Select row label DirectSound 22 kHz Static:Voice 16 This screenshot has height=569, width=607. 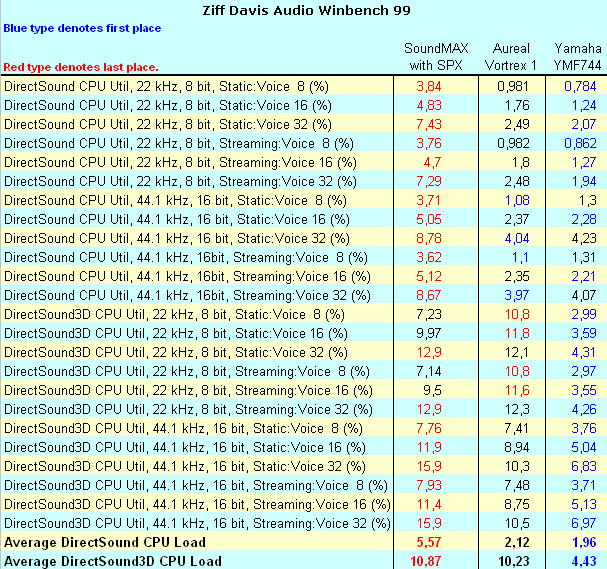point(168,105)
